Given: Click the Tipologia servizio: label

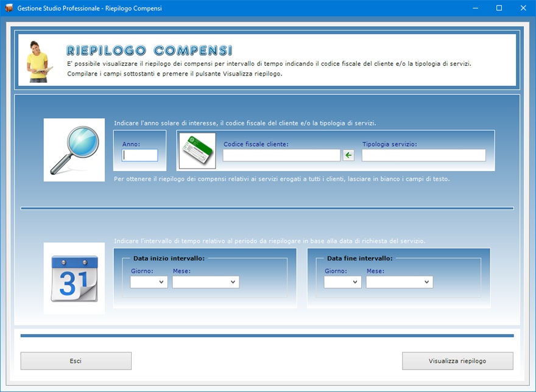Looking at the screenshot, I should (x=390, y=144).
